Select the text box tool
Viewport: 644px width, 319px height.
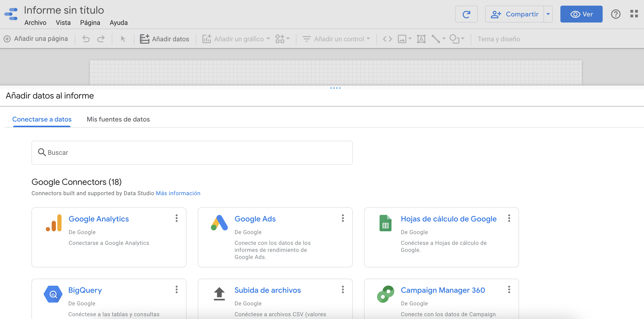421,39
